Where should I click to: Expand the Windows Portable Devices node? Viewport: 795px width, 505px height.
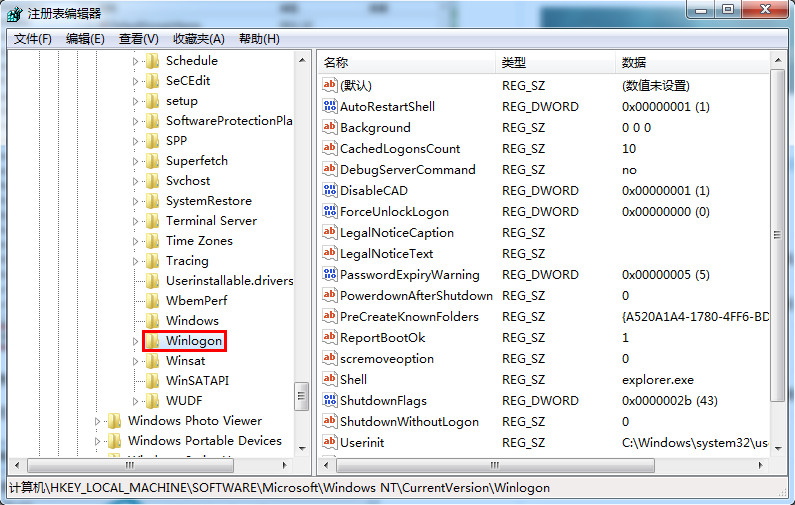[98, 441]
